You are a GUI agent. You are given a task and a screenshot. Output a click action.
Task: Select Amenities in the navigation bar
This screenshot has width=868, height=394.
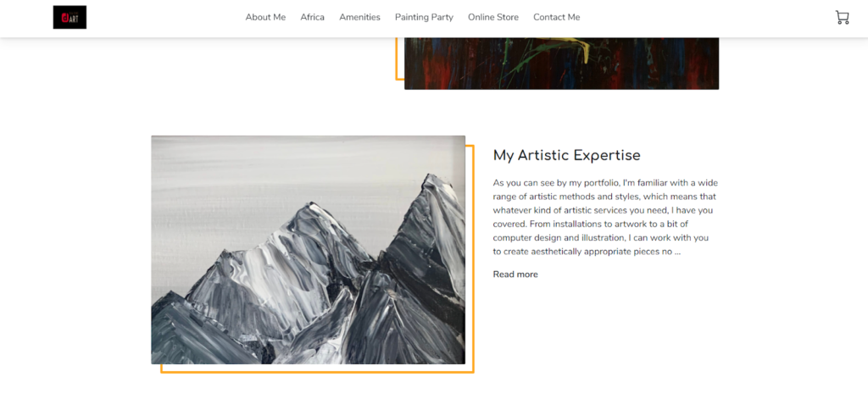(359, 17)
